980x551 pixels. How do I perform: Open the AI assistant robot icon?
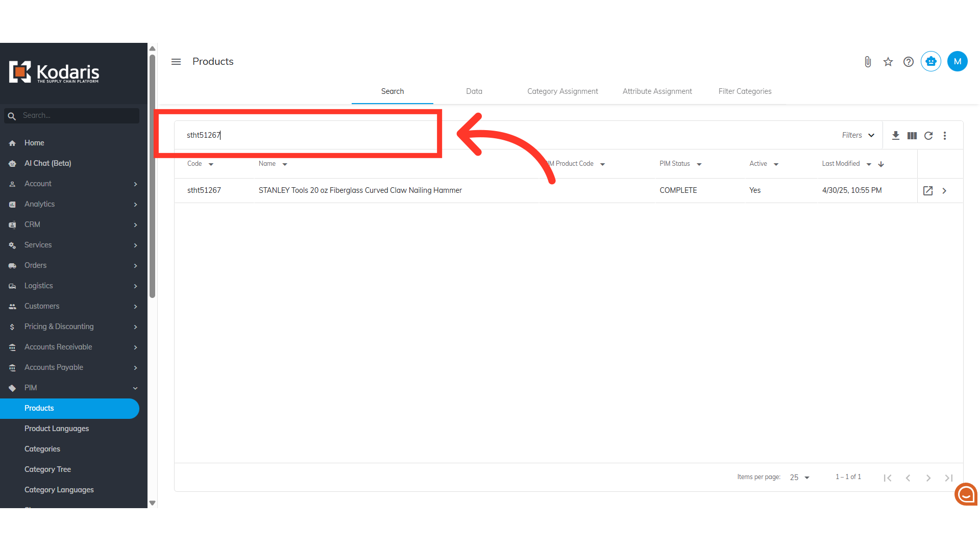(x=931, y=62)
